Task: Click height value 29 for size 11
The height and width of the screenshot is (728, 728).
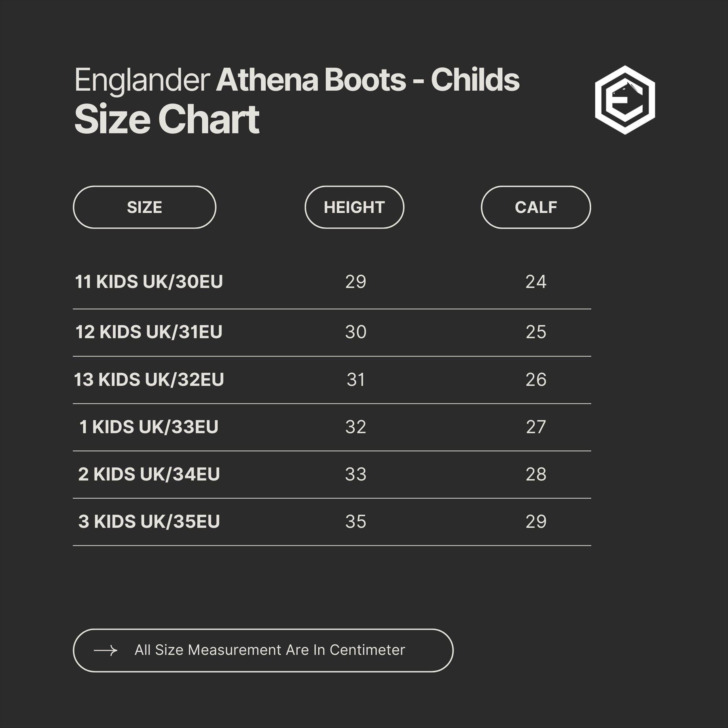Action: coord(356,282)
